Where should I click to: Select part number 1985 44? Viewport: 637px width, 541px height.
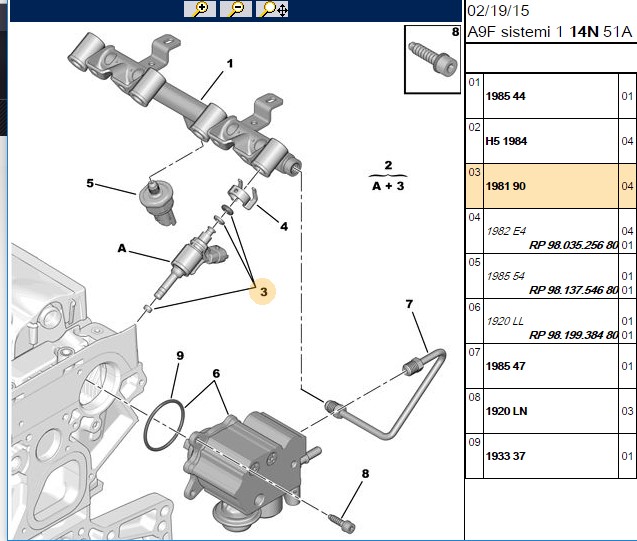[x=505, y=96]
